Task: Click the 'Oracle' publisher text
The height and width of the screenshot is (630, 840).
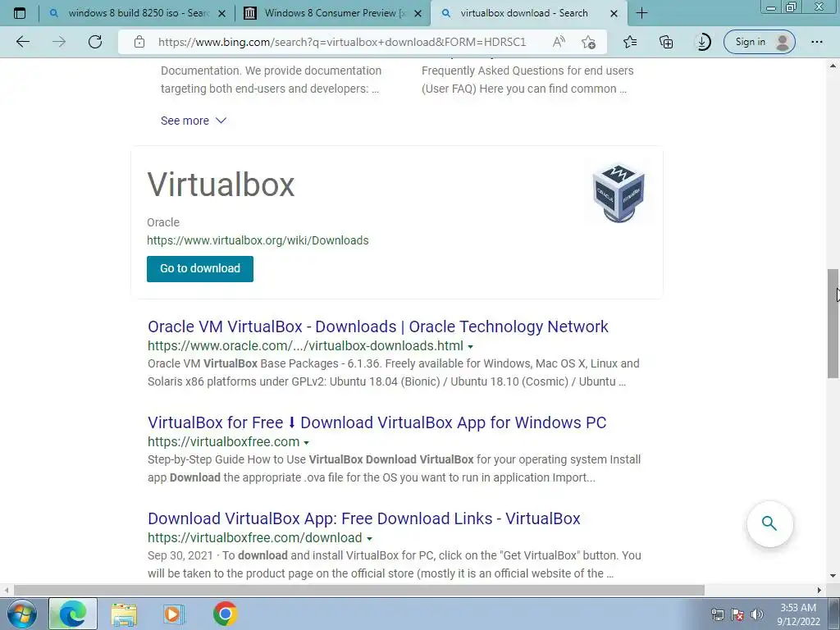Action: pyautogui.click(x=163, y=222)
